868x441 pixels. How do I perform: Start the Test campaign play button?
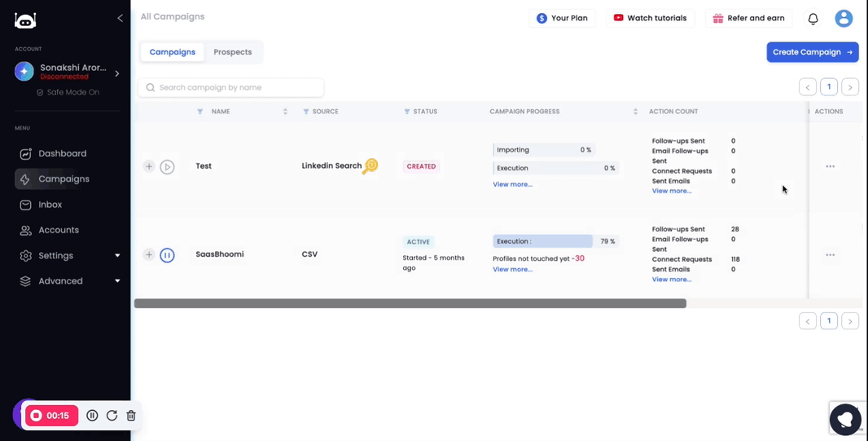pos(167,166)
